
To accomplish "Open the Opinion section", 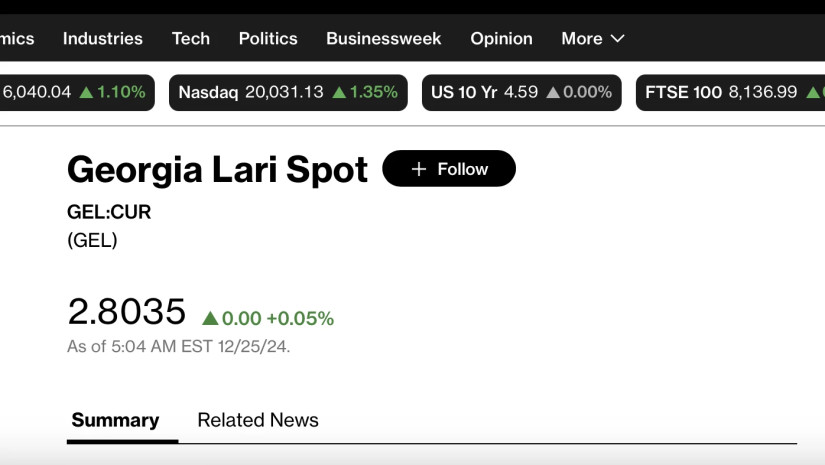I will coord(502,39).
